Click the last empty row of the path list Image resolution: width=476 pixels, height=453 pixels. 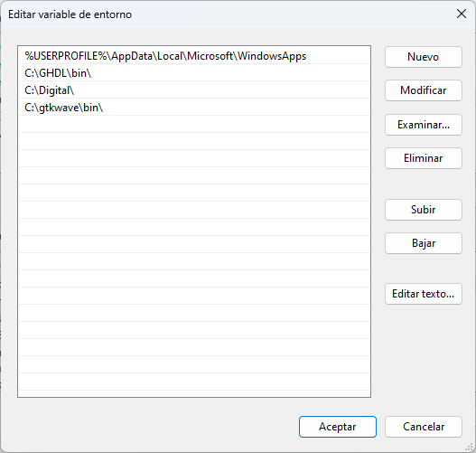click(x=194, y=382)
